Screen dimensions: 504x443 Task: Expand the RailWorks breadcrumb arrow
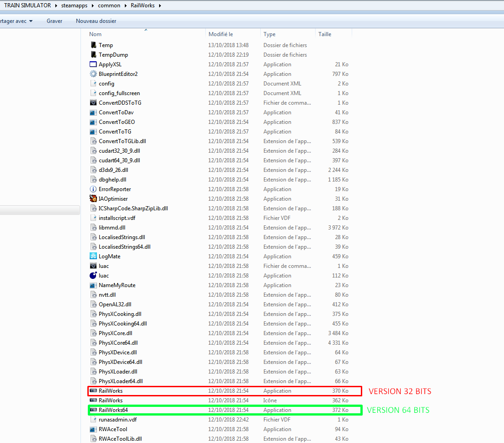[160, 5]
